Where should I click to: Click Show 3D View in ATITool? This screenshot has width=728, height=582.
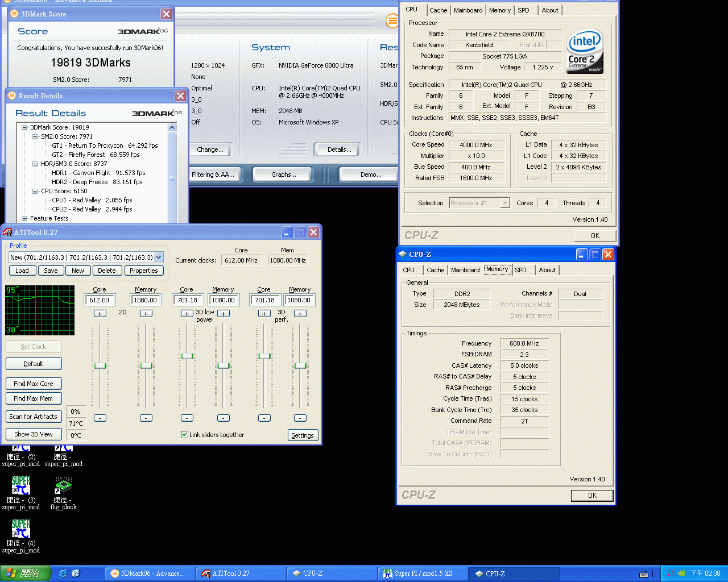[34, 434]
